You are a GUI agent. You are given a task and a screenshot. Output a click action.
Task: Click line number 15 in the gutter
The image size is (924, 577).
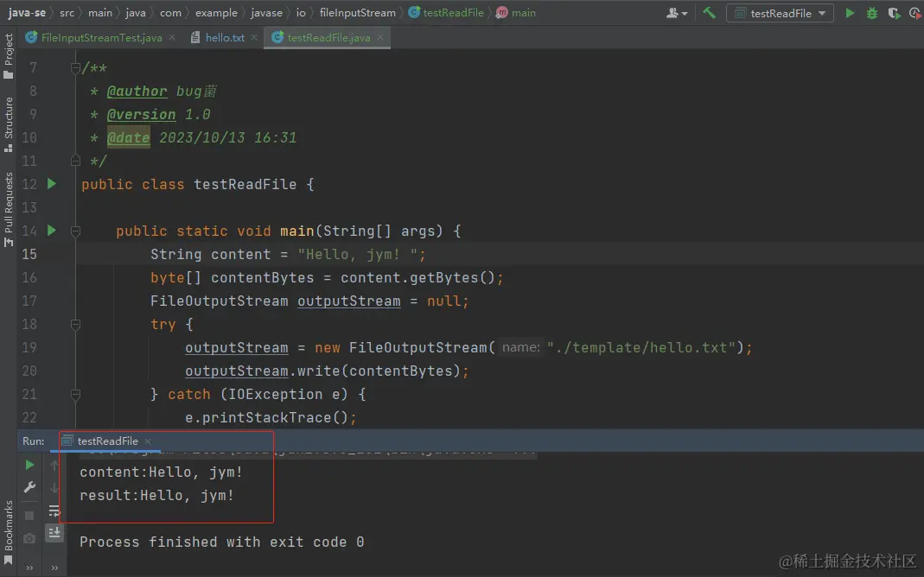pos(29,254)
